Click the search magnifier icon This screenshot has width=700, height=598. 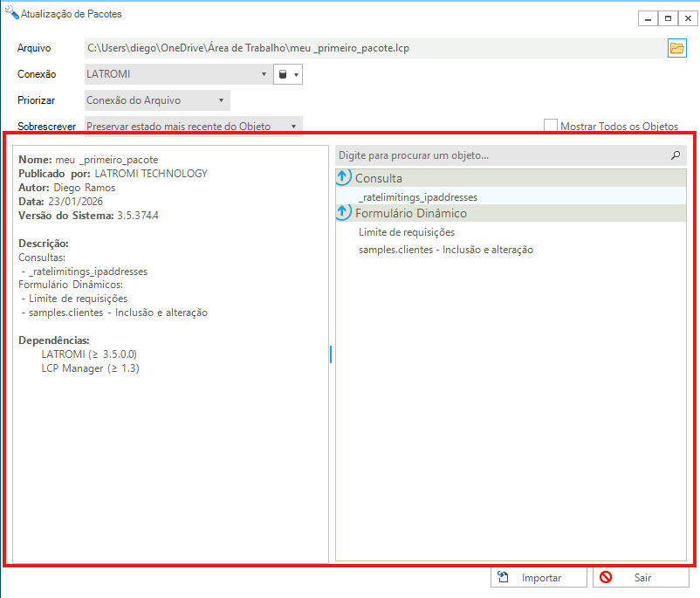[675, 155]
